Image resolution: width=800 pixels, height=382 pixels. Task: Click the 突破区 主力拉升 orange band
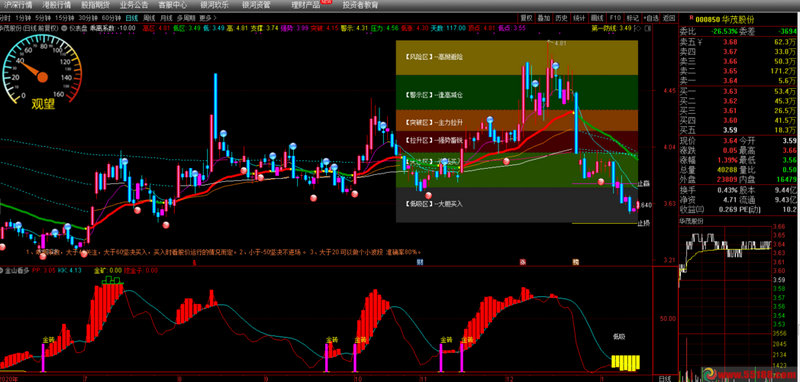point(517,120)
